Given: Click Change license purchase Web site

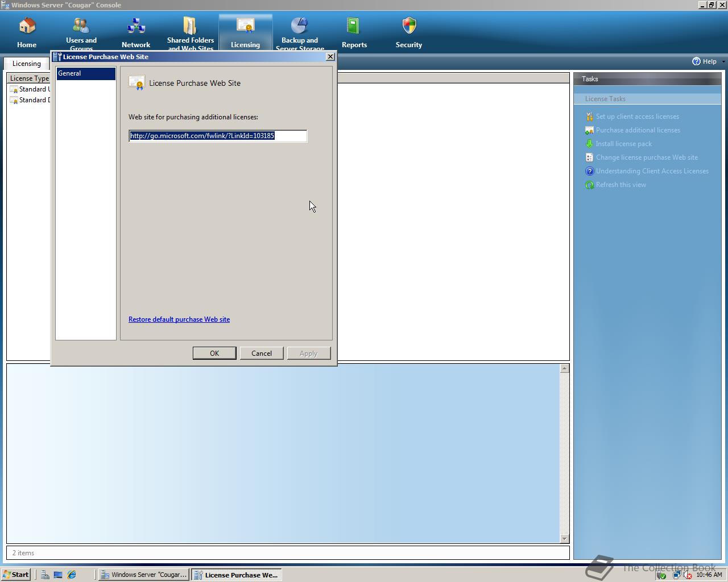Looking at the screenshot, I should pyautogui.click(x=647, y=157).
